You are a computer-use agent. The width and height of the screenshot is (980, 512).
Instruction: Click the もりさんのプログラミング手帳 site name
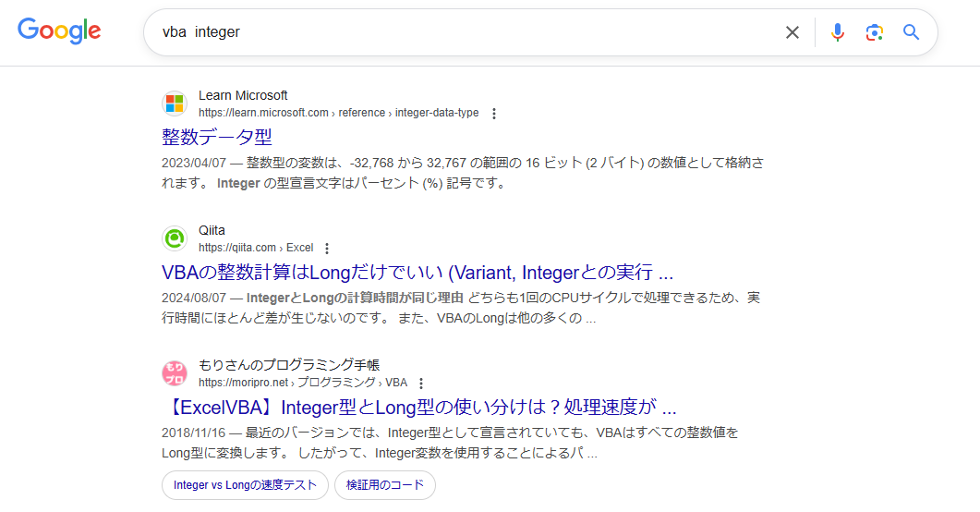(x=289, y=364)
